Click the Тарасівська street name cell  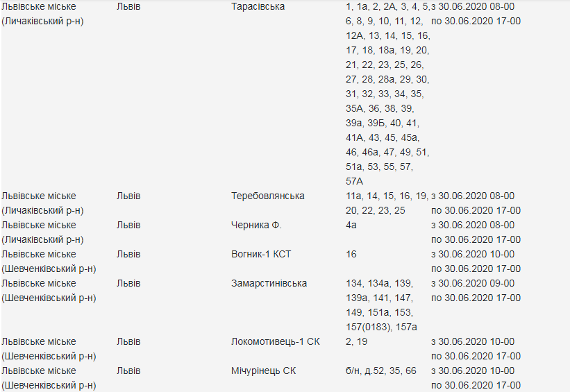[x=258, y=6]
